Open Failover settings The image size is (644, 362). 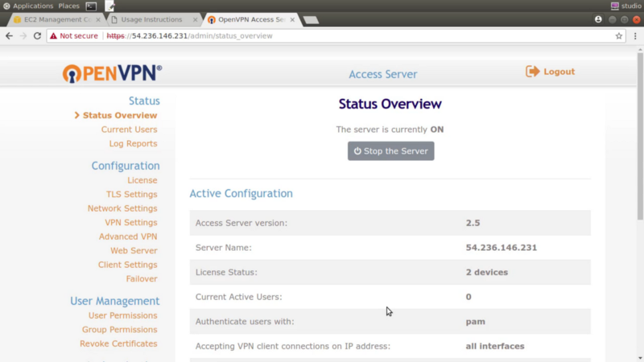tap(142, 278)
